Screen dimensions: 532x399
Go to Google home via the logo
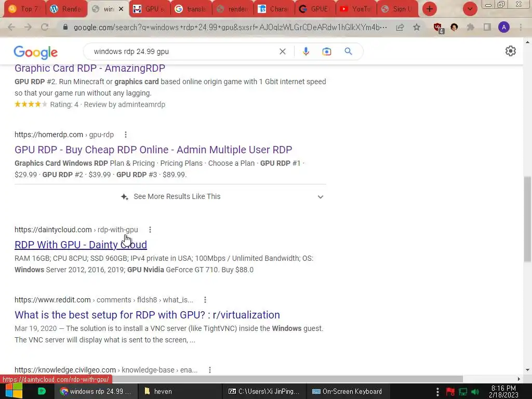pos(36,52)
